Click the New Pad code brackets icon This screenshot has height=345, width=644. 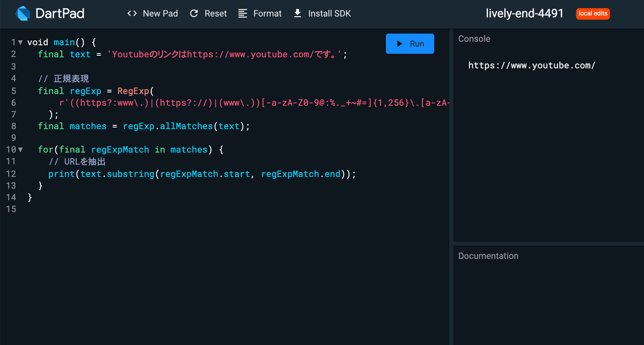pyautogui.click(x=132, y=13)
